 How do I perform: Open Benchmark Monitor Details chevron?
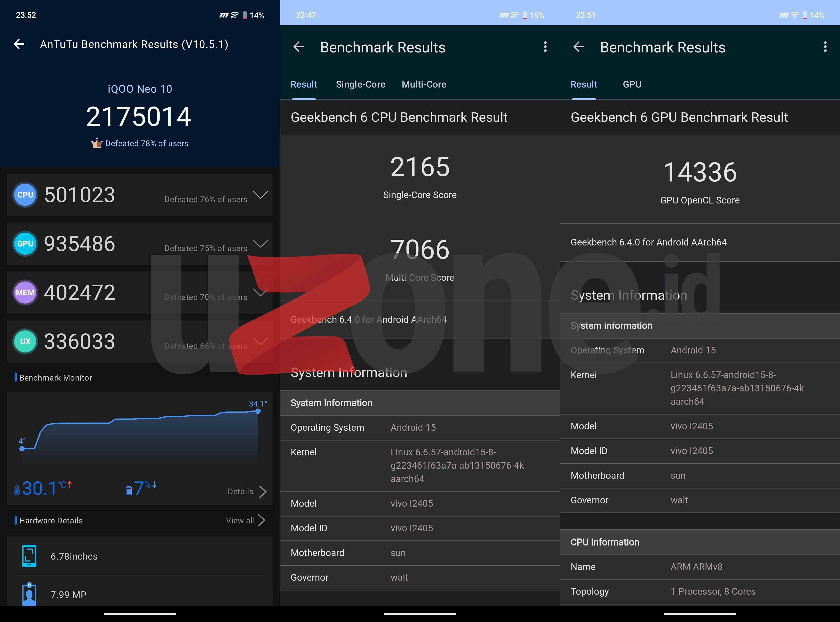(x=263, y=491)
